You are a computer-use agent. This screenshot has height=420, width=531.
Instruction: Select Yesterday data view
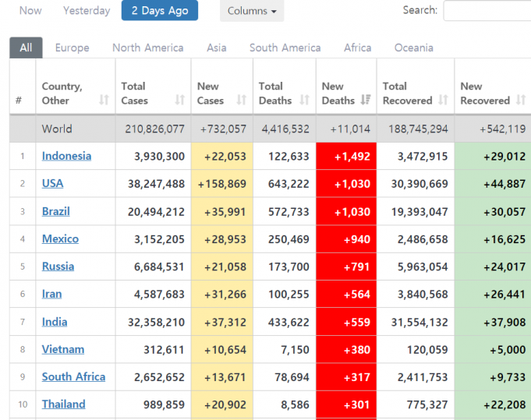point(87,11)
